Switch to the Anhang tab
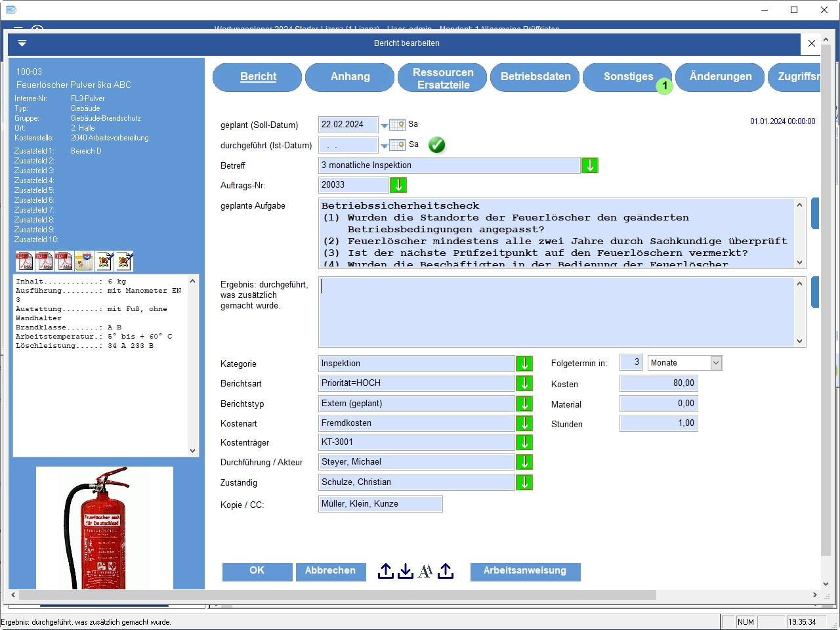This screenshot has width=840, height=630. (350, 77)
